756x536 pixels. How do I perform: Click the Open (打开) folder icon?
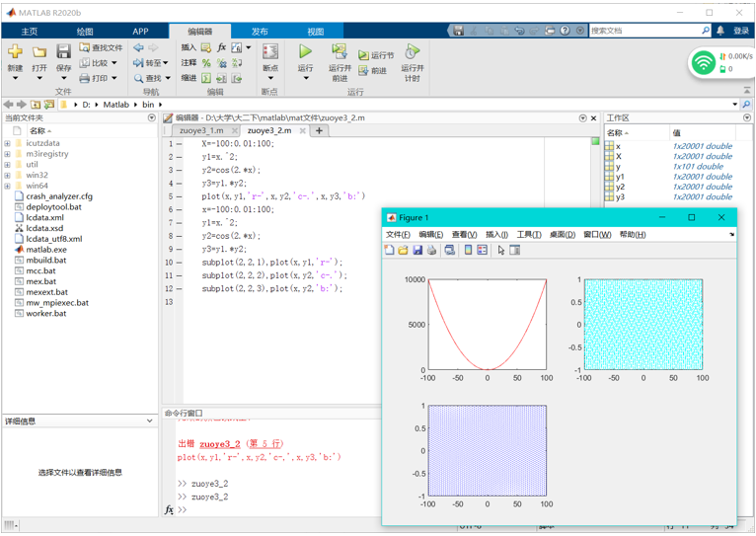[x=39, y=51]
